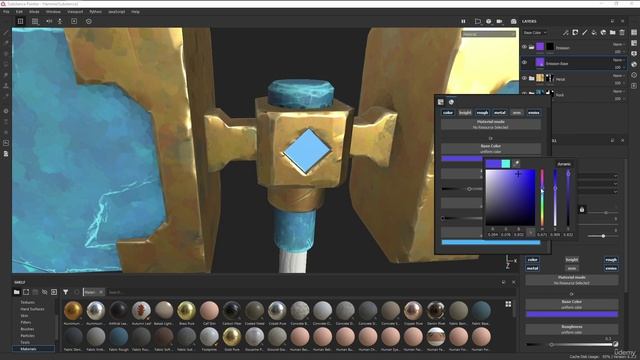Toggle the rough channel in floating popup
Screen dimensions: 640x360
tap(482, 113)
